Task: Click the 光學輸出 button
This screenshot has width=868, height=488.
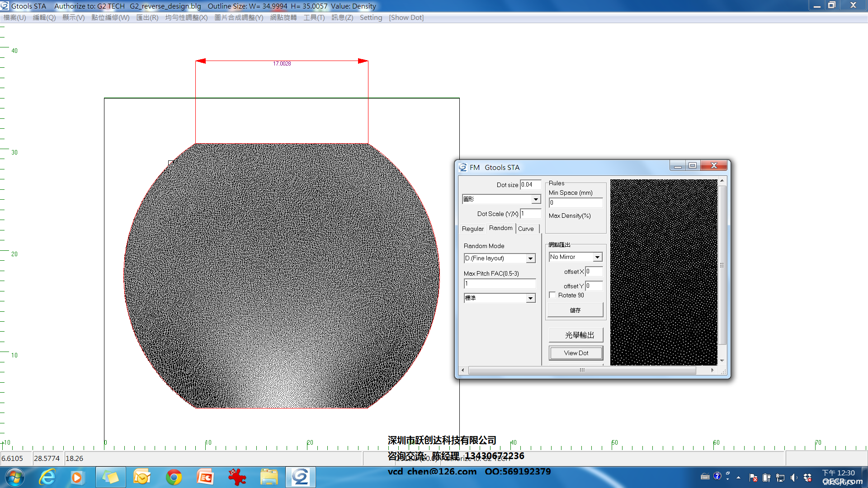Action: tap(576, 335)
